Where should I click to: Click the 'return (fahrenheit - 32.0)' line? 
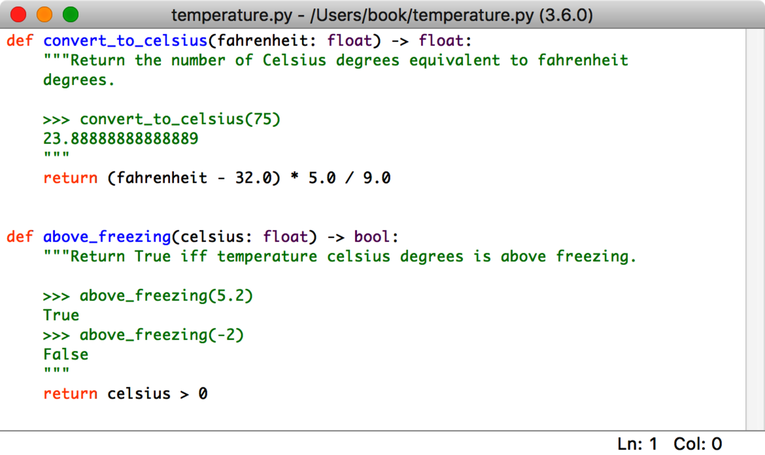pyautogui.click(x=216, y=178)
